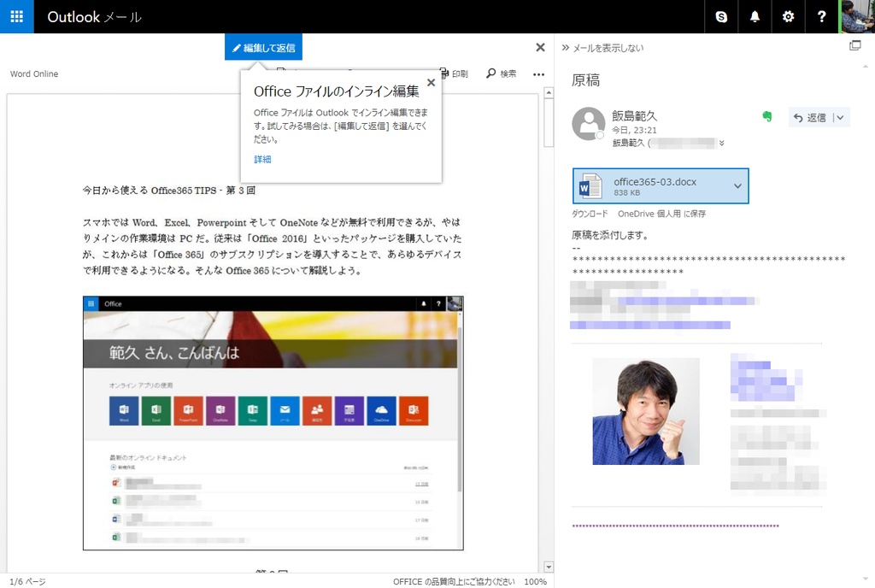This screenshot has width=875, height=588.
Task: Click the 100% zoom level indicator
Action: click(x=535, y=581)
